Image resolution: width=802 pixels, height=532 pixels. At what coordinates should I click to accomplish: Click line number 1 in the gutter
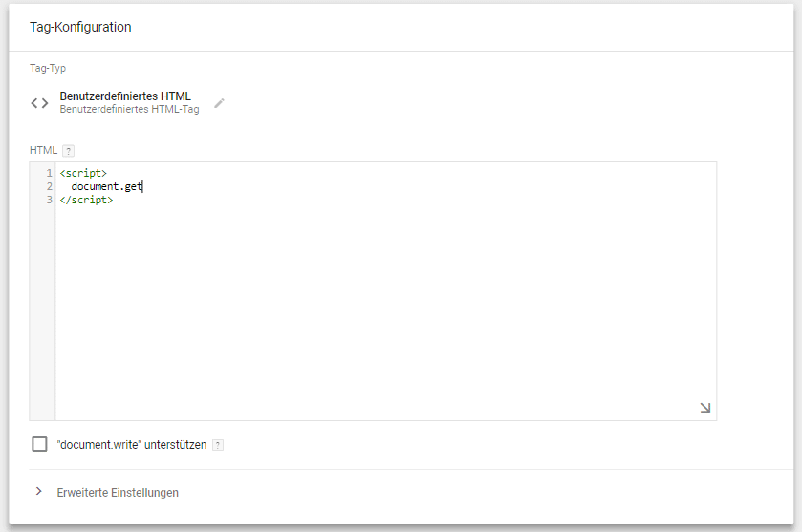pyautogui.click(x=49, y=173)
